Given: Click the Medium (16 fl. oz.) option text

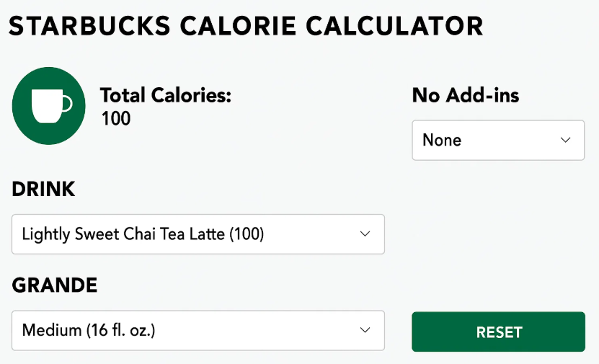Looking at the screenshot, I should tap(89, 330).
